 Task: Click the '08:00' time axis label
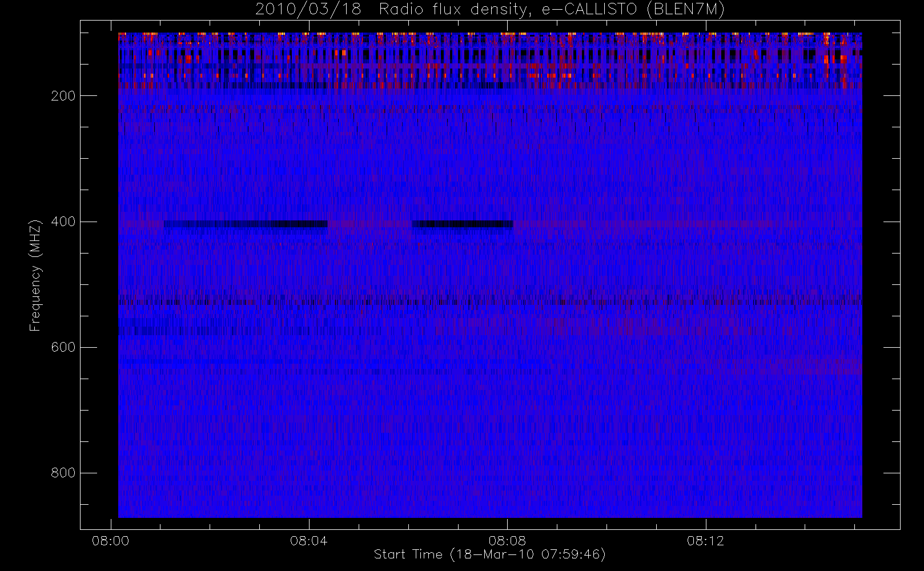(110, 541)
